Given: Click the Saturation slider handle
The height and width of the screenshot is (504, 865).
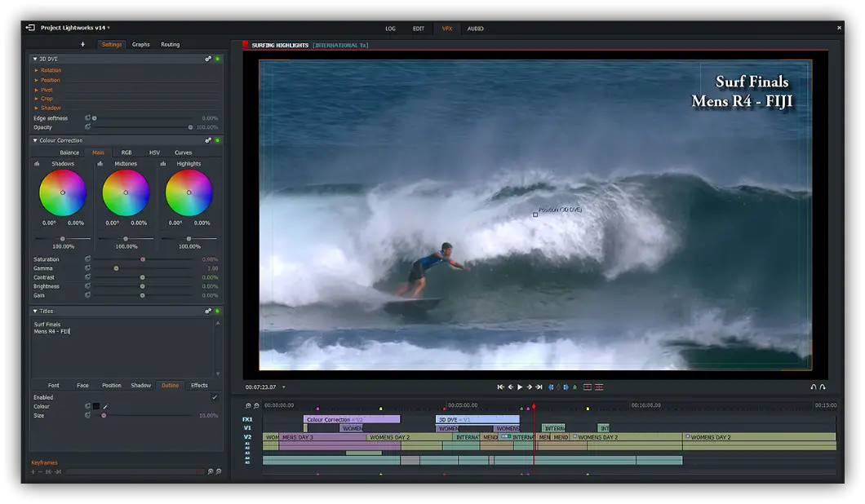Looking at the screenshot, I should point(142,259).
